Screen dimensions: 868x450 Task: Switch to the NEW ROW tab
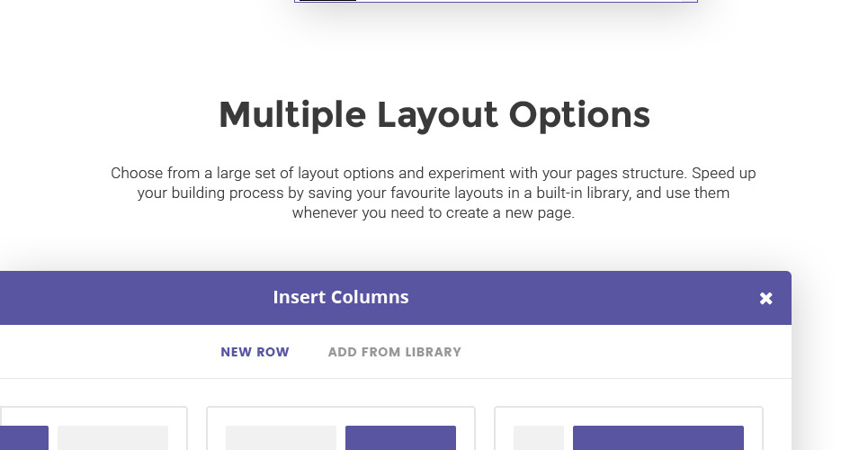(x=255, y=352)
